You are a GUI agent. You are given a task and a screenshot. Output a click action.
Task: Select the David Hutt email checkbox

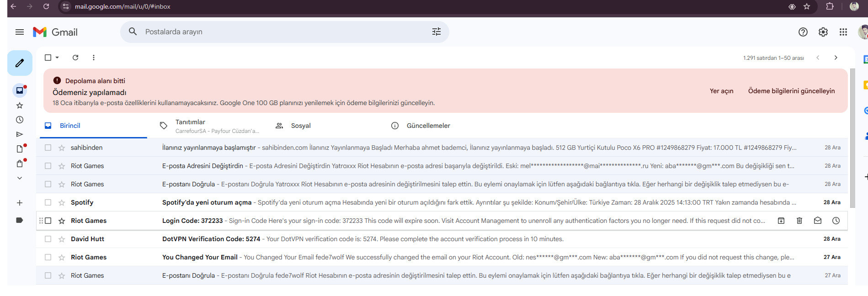tap(48, 239)
